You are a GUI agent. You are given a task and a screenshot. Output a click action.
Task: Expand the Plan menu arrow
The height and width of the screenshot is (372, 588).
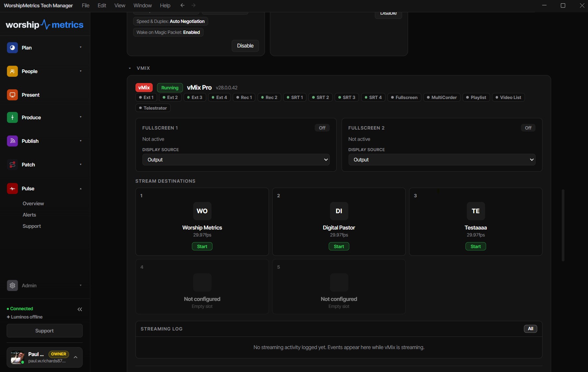(x=80, y=47)
